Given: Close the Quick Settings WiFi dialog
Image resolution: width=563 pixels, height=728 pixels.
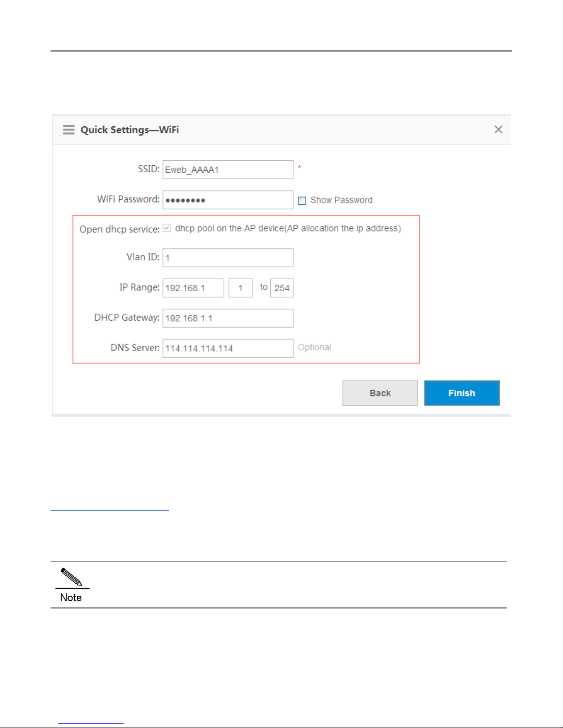Looking at the screenshot, I should click(498, 130).
